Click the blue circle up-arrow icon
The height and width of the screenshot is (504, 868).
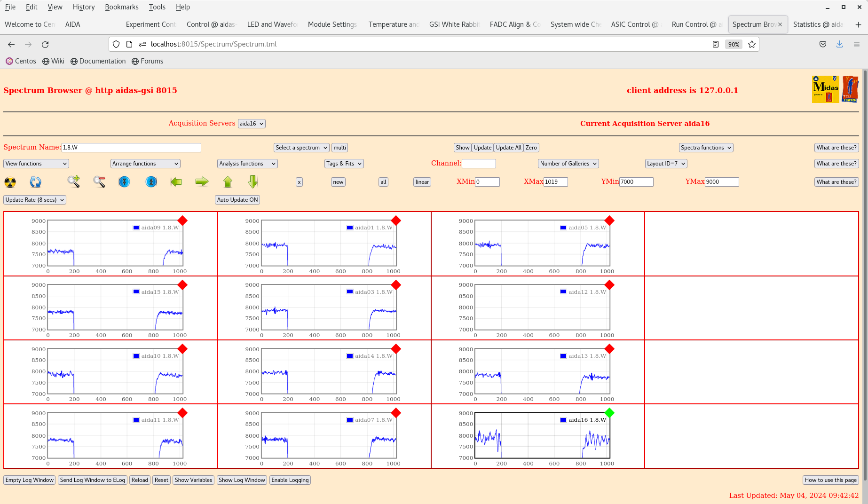pyautogui.click(x=151, y=181)
